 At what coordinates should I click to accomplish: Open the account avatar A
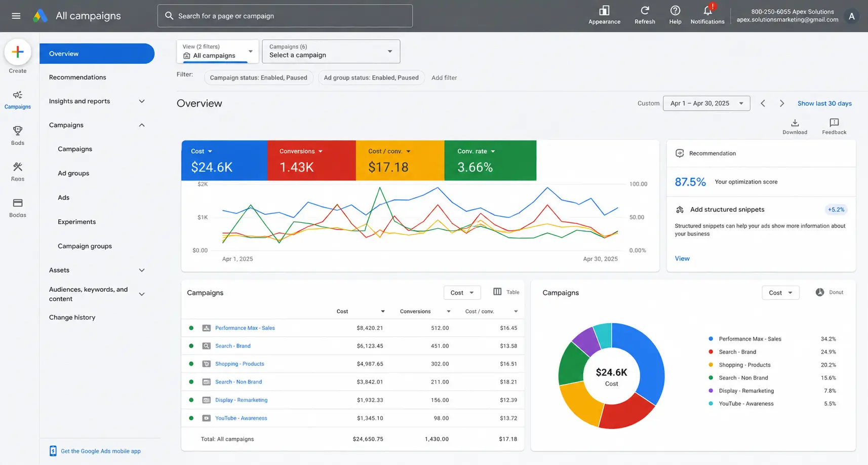pos(852,16)
